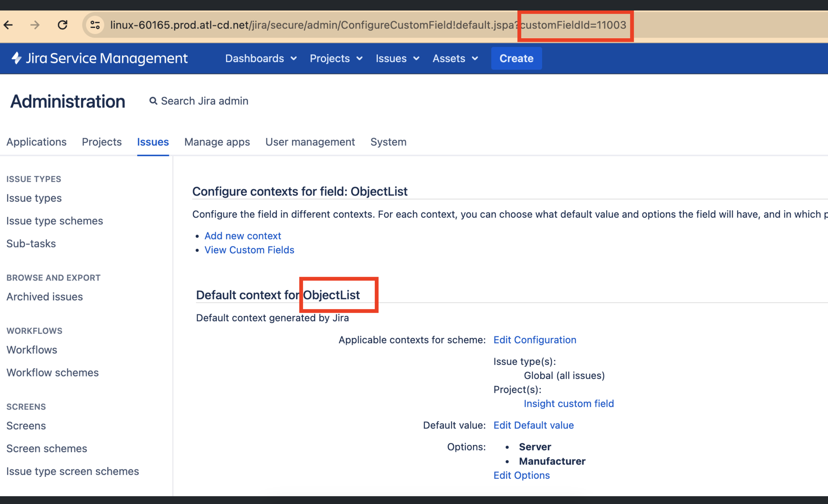Screen dimensions: 828x504
Task: Click the SCREENS sidebar section header
Action: pyautogui.click(x=26, y=407)
